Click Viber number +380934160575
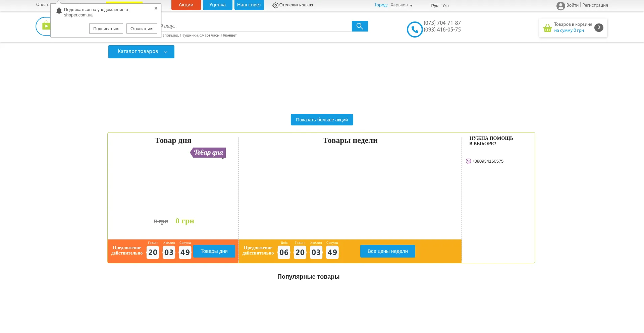The width and height of the screenshot is (644, 333). point(488,161)
